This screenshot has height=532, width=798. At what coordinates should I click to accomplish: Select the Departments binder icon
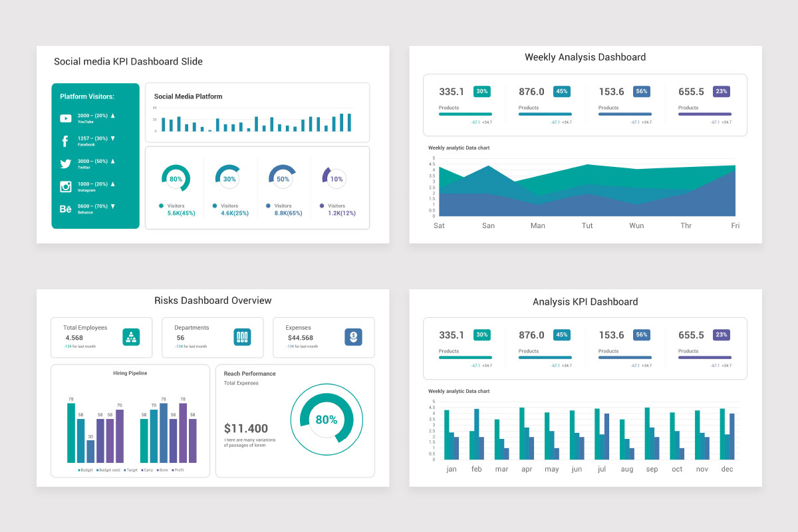[x=242, y=337]
